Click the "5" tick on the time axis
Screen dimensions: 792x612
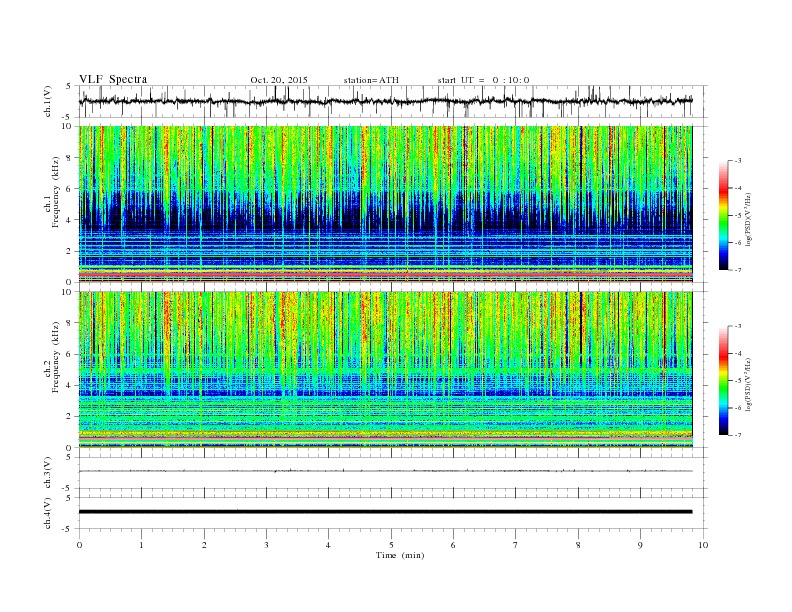click(x=391, y=545)
